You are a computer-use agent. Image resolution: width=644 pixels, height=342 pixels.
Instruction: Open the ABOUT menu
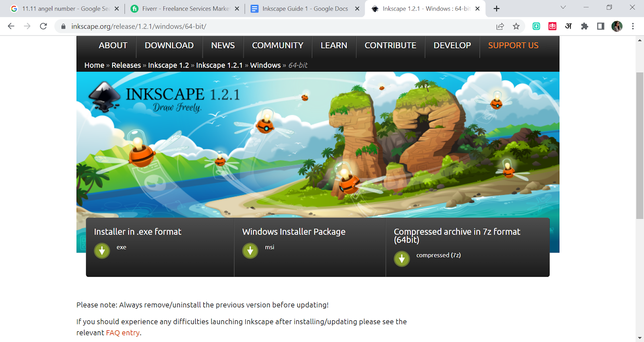click(x=113, y=45)
